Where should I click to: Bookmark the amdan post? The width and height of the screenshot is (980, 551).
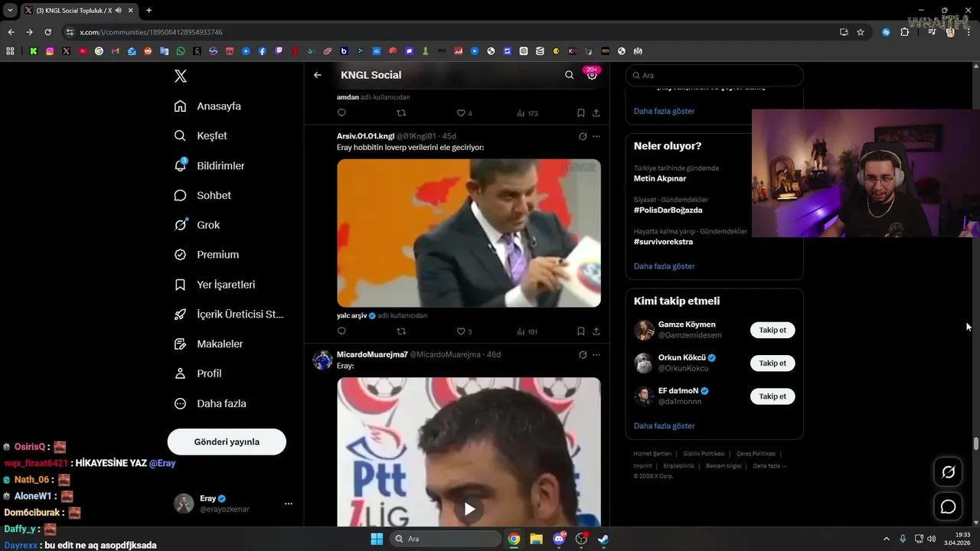pyautogui.click(x=581, y=113)
